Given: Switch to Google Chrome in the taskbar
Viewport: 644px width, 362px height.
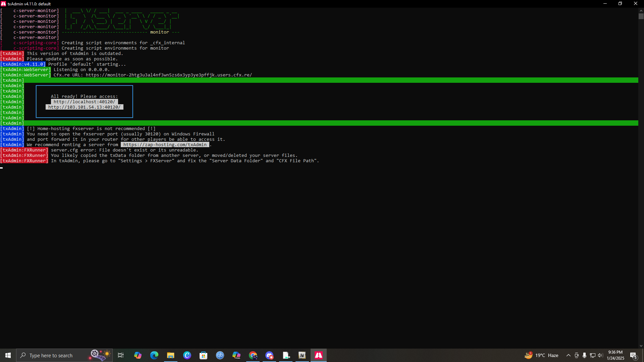Looking at the screenshot, I should point(253,355).
